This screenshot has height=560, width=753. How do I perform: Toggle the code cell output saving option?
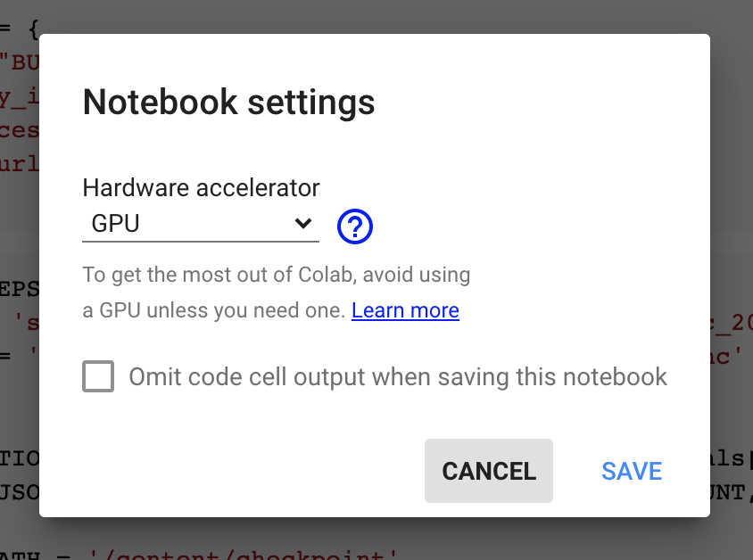(x=98, y=376)
